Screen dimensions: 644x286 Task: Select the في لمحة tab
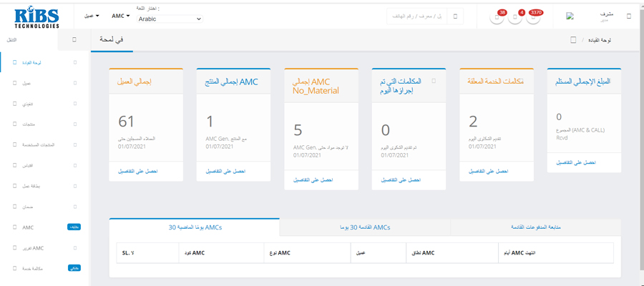111,40
